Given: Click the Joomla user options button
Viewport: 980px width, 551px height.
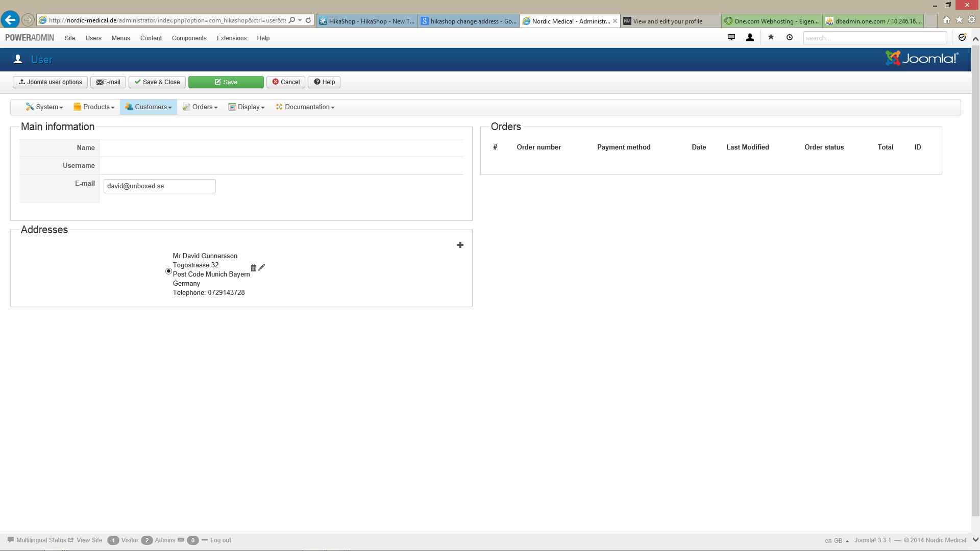Looking at the screenshot, I should tap(50, 82).
